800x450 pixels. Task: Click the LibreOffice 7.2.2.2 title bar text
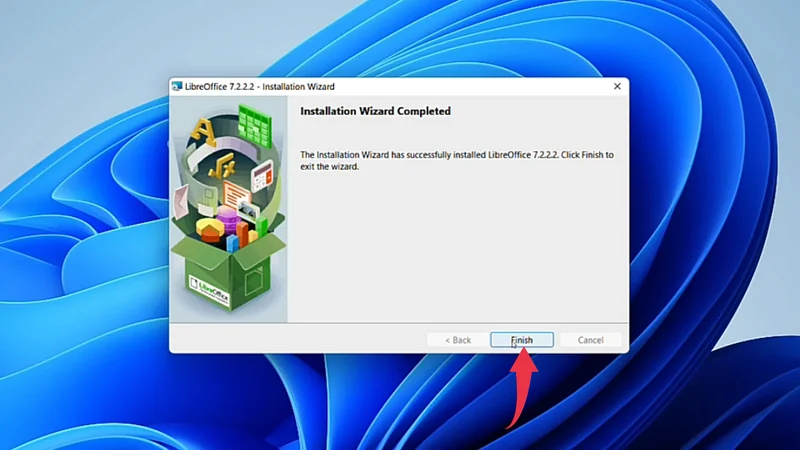click(x=260, y=87)
